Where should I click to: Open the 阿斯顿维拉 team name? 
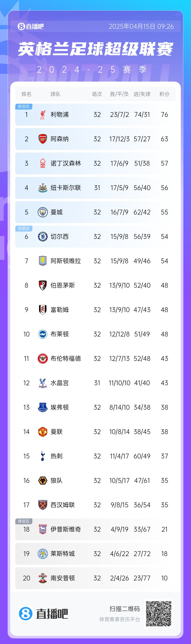tap(66, 261)
